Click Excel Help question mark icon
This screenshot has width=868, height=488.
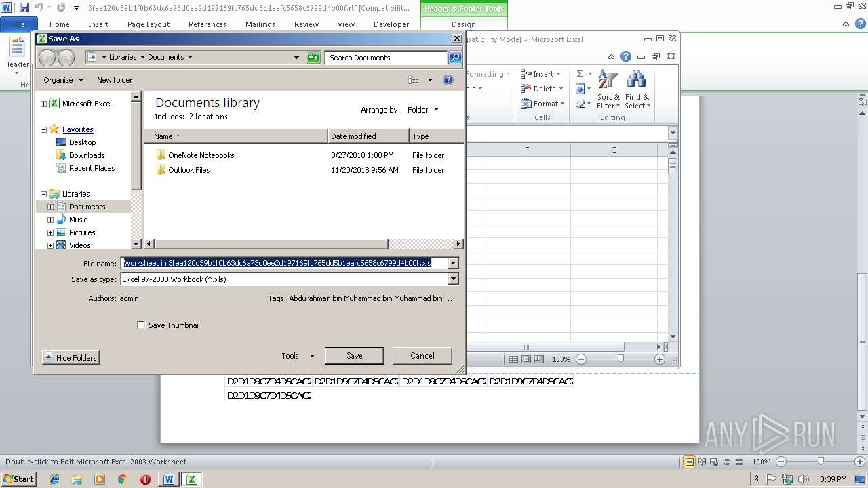coord(626,56)
